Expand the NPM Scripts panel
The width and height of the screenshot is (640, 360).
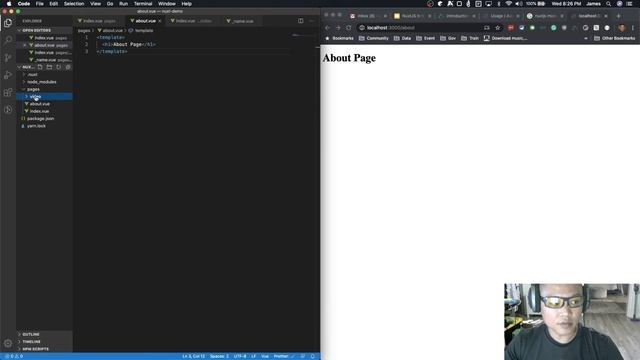(x=35, y=349)
